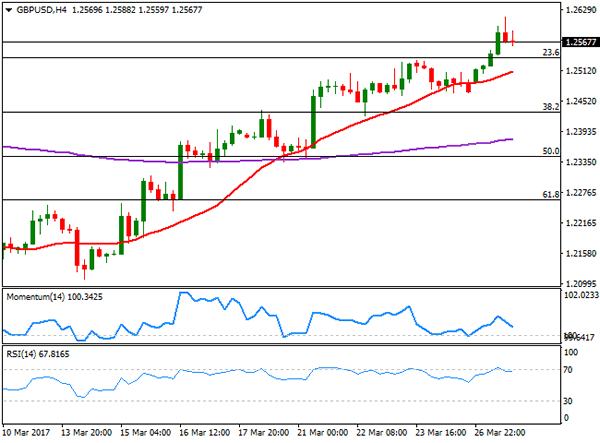Click the 16 Mar 12:00 time label
Viewport: 600px width, 443px height.
(204, 433)
